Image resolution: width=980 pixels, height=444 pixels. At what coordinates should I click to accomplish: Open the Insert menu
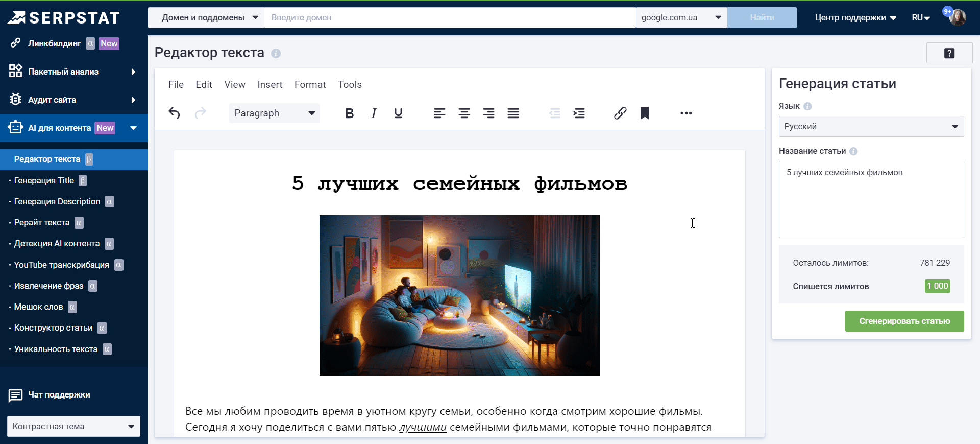tap(270, 84)
